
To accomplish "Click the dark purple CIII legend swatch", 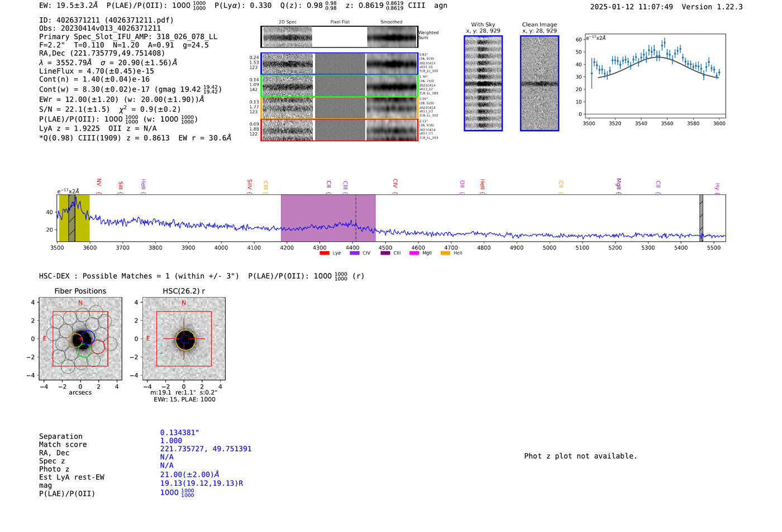I will (385, 253).
